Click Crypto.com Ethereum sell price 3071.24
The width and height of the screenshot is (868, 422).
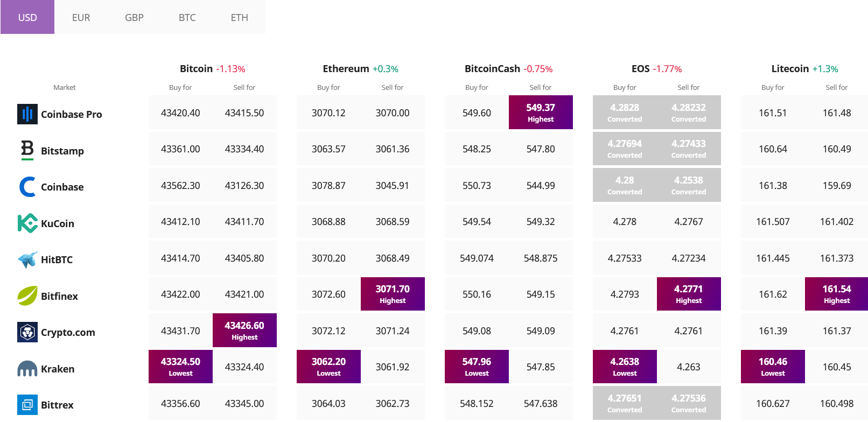tap(393, 330)
